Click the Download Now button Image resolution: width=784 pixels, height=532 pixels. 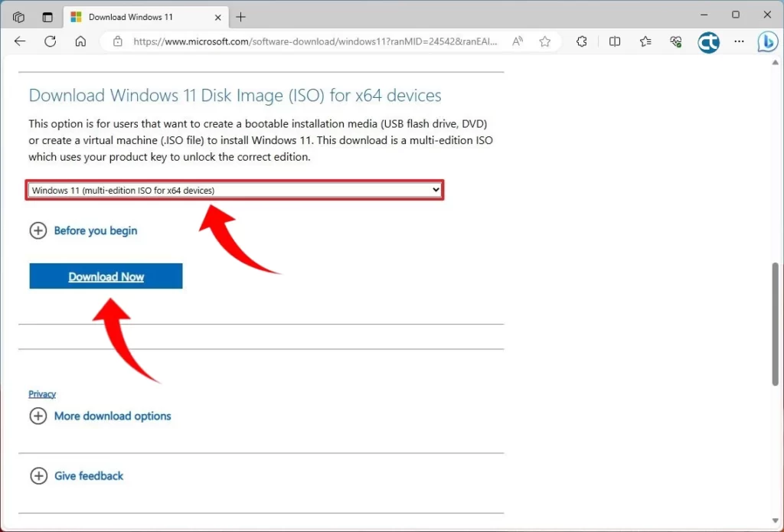[106, 276]
